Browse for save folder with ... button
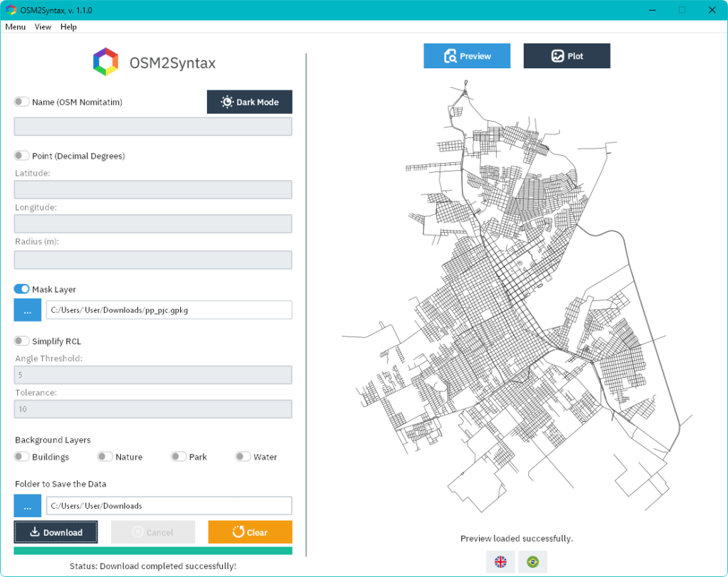The image size is (728, 577). pyautogui.click(x=27, y=506)
